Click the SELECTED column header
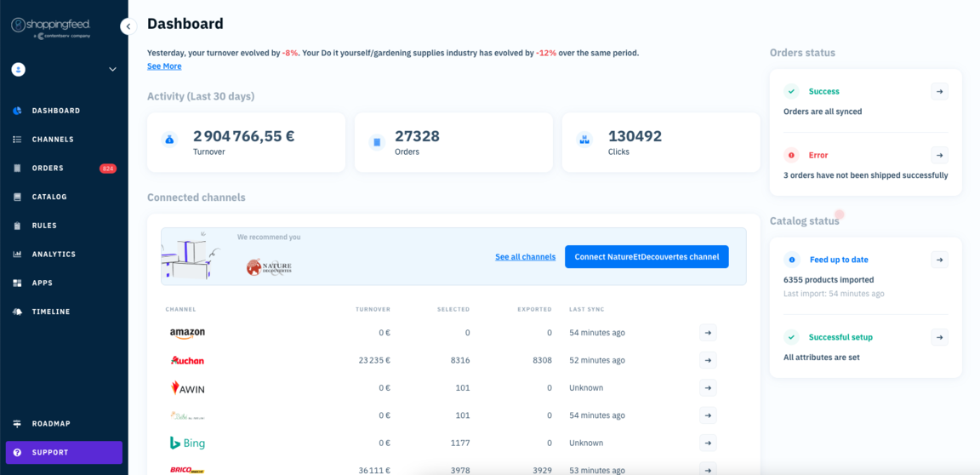The image size is (980, 475). click(453, 309)
